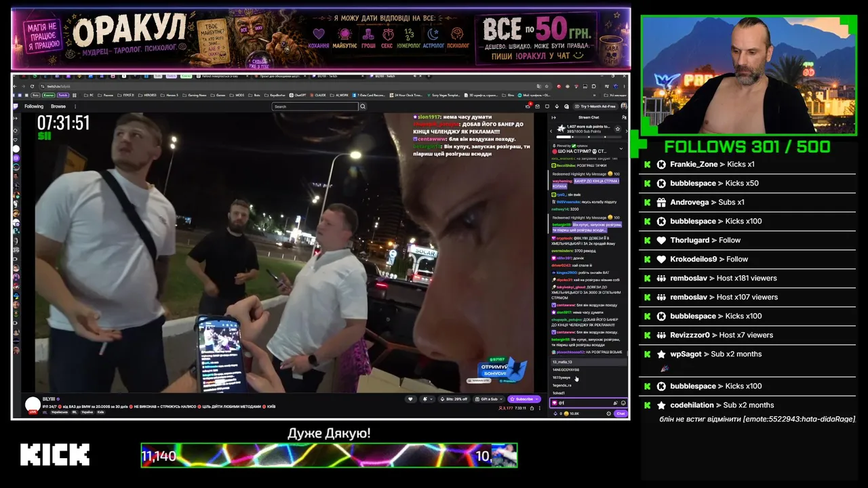This screenshot has width=868, height=488.
Task: Bookmark page with star icon in address bar
Action: 547,86
